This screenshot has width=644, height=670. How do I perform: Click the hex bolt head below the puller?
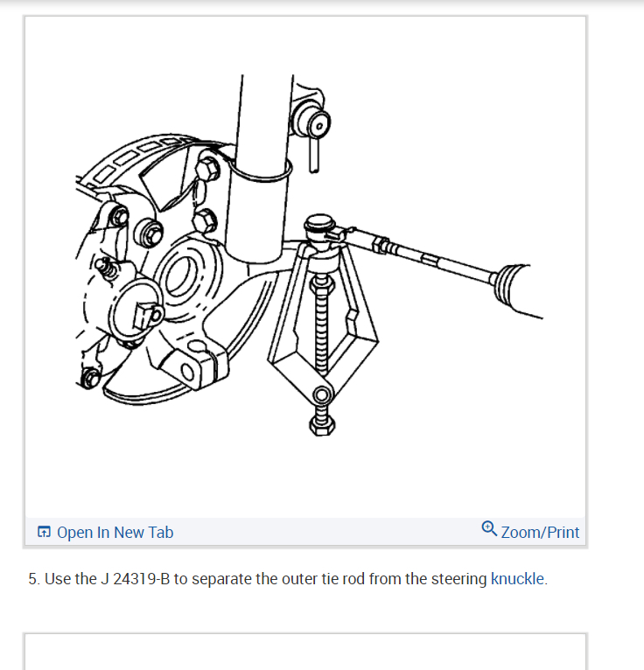[x=322, y=426]
